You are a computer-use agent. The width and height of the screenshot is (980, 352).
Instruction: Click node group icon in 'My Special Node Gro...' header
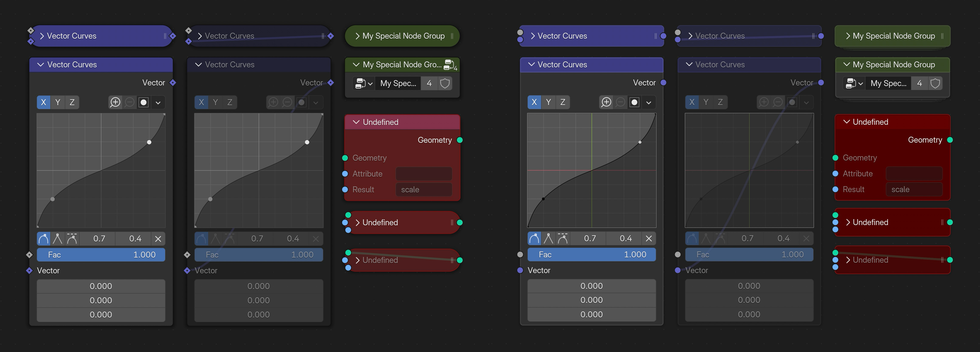click(x=450, y=65)
